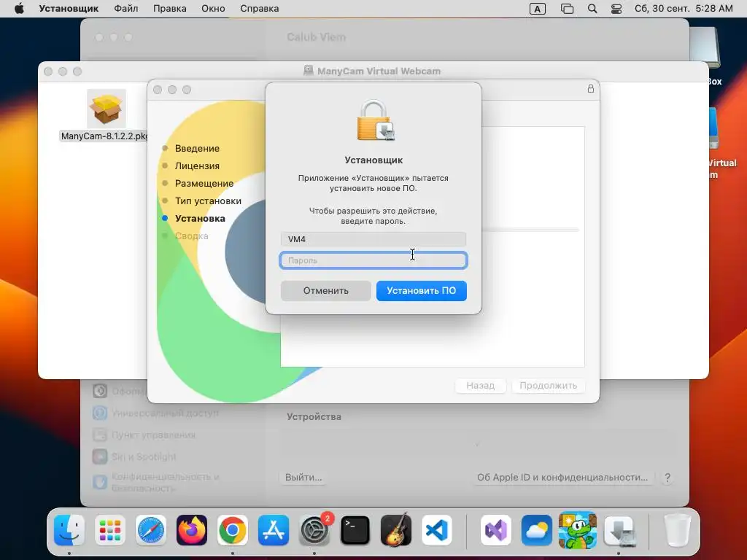Open App Store from the Dock
747x560 pixels.
[274, 530]
